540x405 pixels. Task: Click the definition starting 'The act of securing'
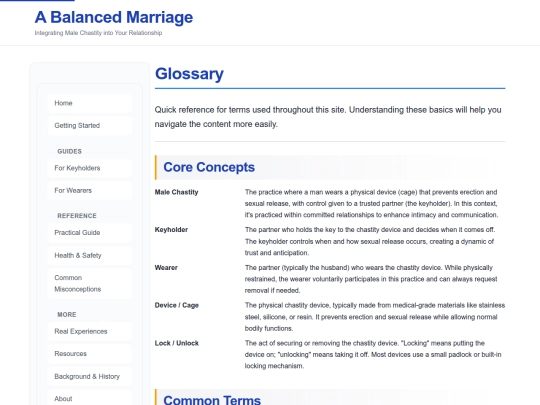pos(373,354)
